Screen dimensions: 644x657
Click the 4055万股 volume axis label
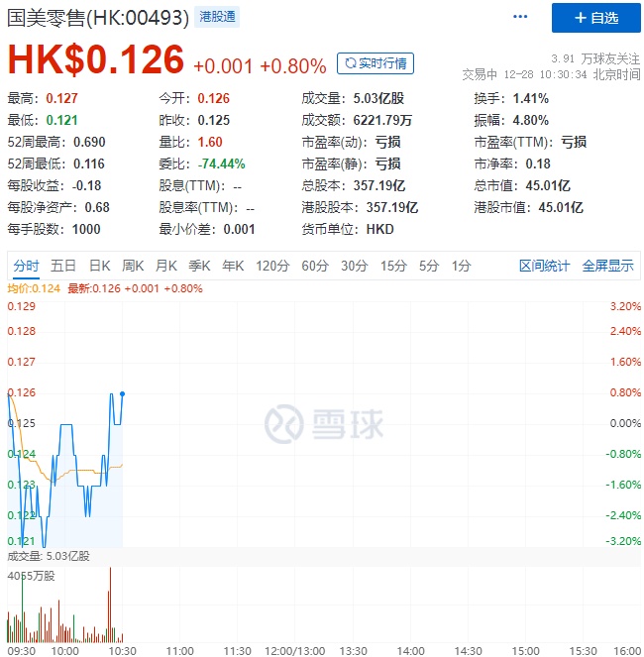pos(31,576)
